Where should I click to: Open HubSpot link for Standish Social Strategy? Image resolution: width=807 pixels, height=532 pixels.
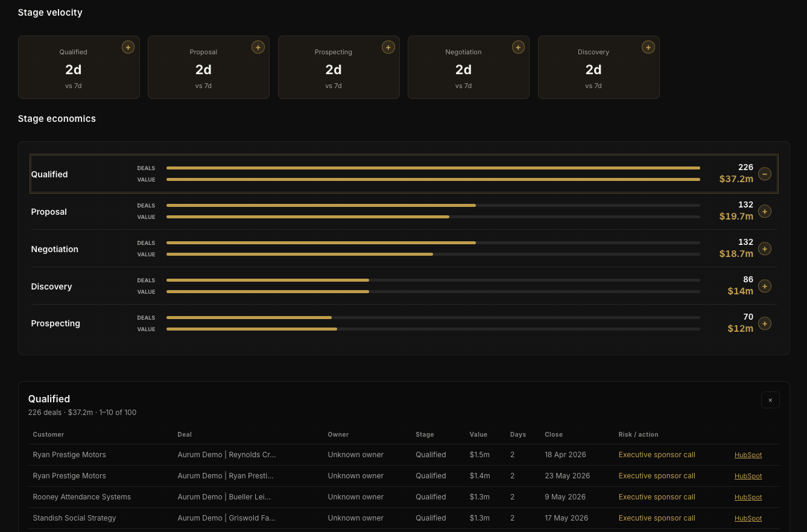[x=748, y=518]
